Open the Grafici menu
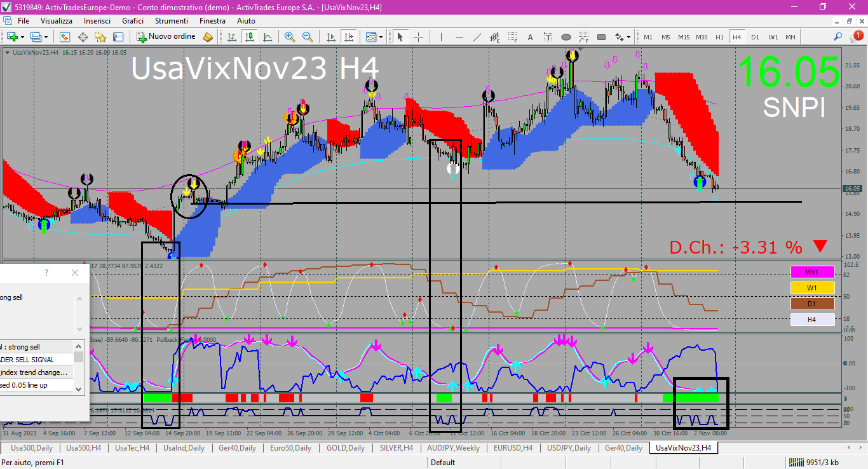 pyautogui.click(x=133, y=20)
